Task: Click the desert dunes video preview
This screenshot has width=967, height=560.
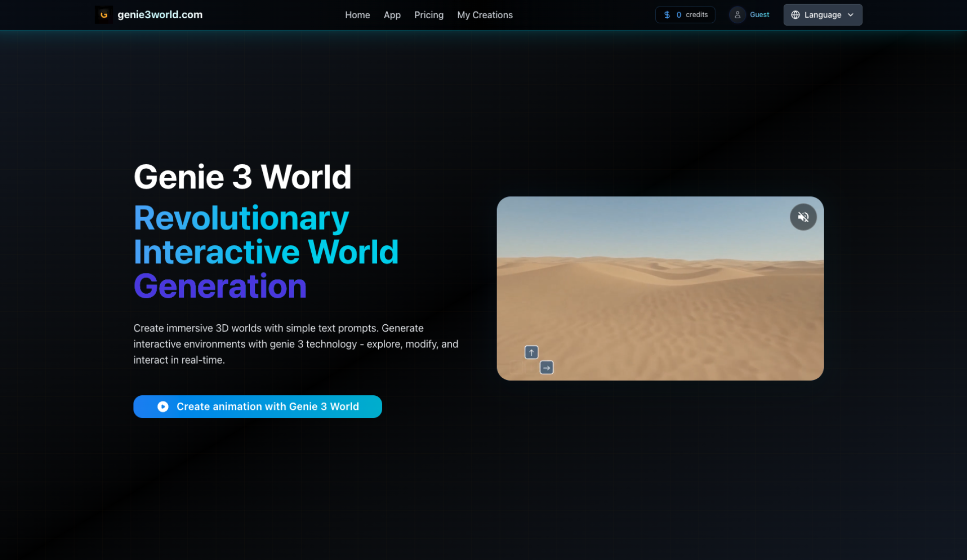Action: point(660,289)
